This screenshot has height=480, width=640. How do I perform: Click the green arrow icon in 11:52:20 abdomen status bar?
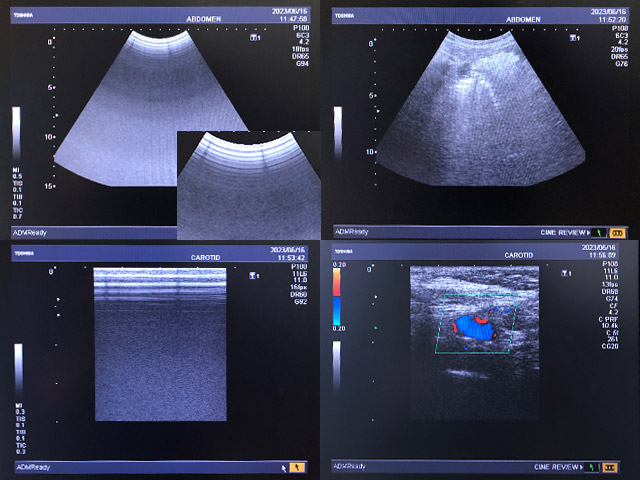click(599, 233)
